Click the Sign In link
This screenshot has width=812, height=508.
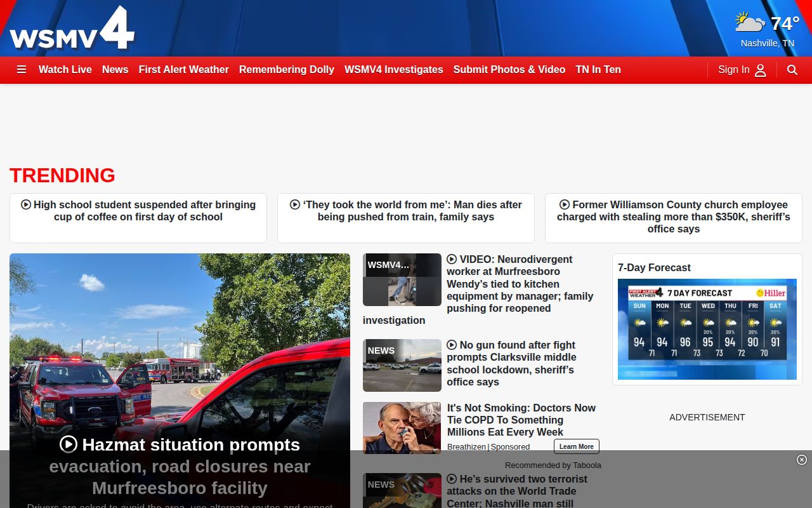[x=734, y=70]
